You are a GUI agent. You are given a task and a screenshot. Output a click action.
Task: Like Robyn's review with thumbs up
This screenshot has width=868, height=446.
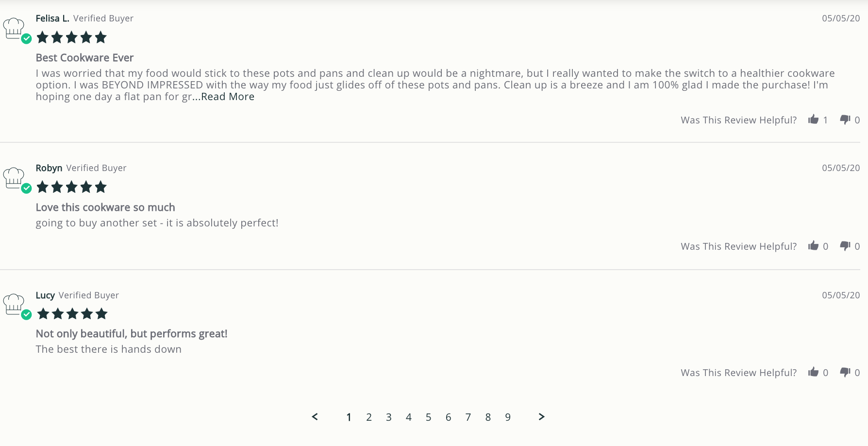tap(813, 246)
